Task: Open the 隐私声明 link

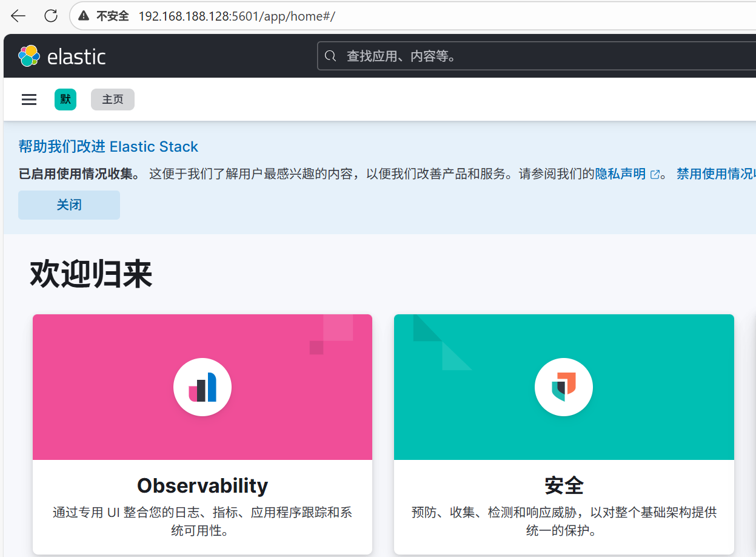Action: [x=620, y=174]
